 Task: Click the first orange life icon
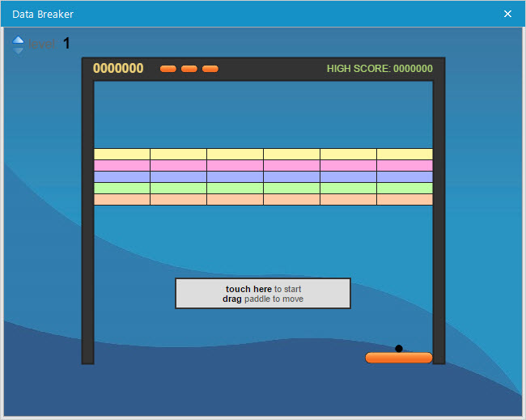point(168,69)
